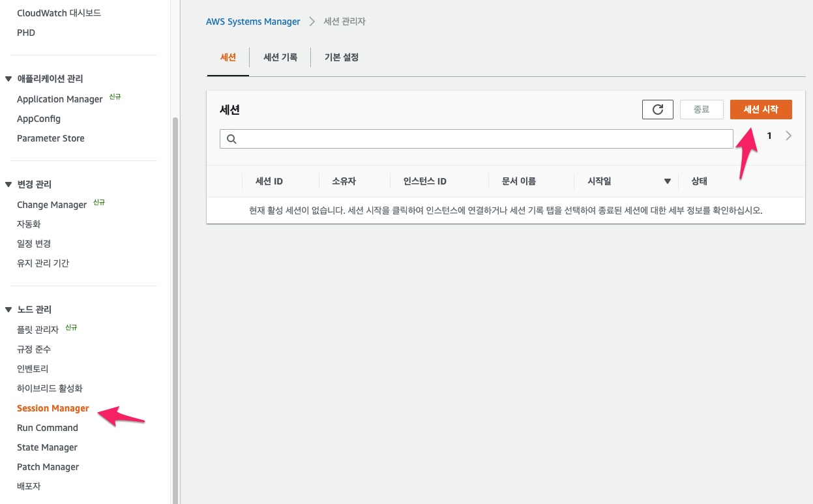Click the 상태 column header
The height and width of the screenshot is (504, 813).
(699, 181)
